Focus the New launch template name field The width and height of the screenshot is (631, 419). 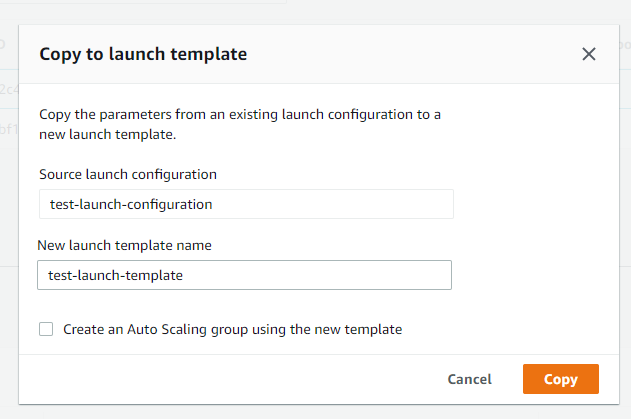click(244, 275)
